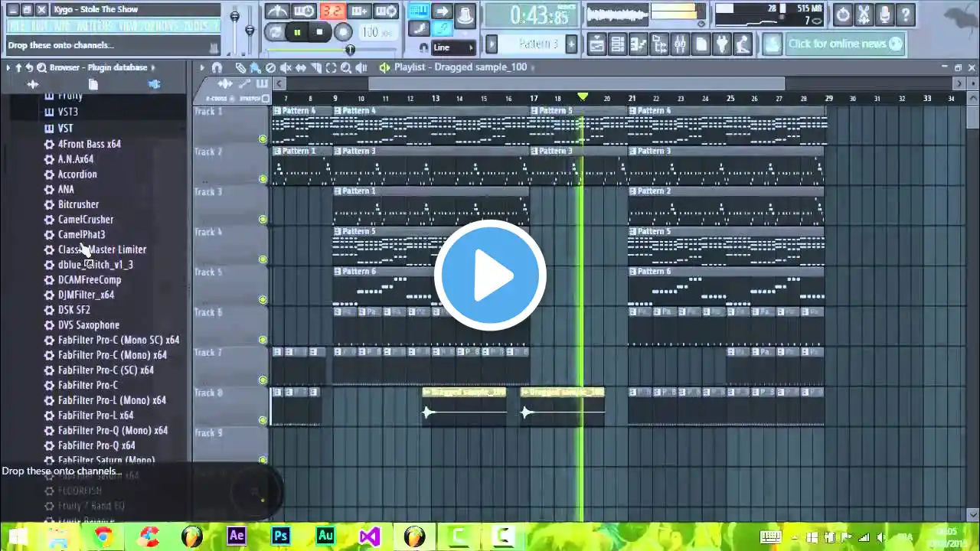Select the paint brush tool in playlist
Viewport: 980px width, 551px height.
point(256,67)
